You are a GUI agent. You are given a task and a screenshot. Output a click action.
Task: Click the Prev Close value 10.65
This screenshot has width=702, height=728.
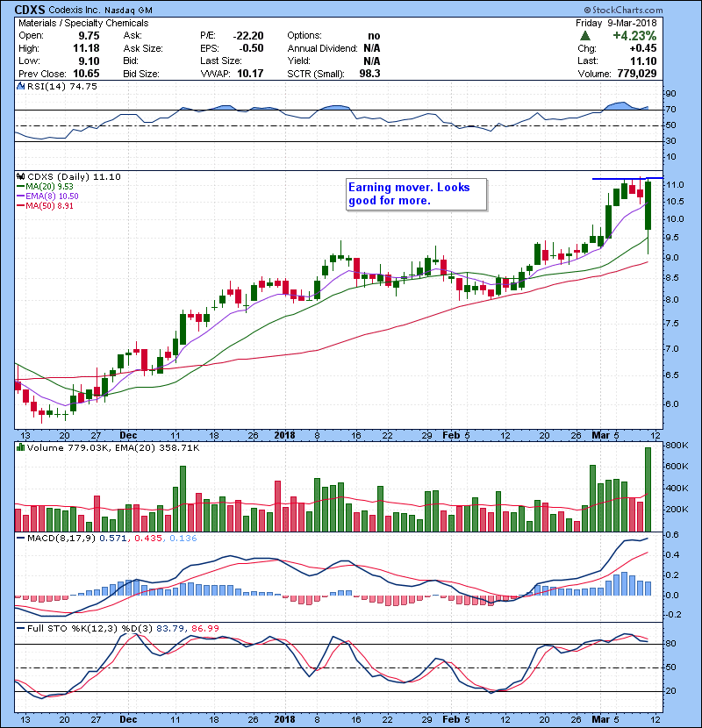click(x=86, y=74)
